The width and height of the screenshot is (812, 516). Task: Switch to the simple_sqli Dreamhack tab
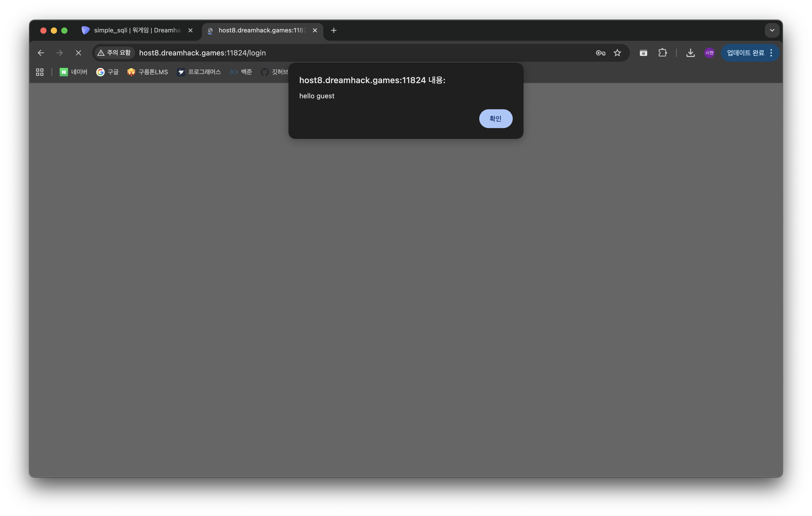coord(135,30)
